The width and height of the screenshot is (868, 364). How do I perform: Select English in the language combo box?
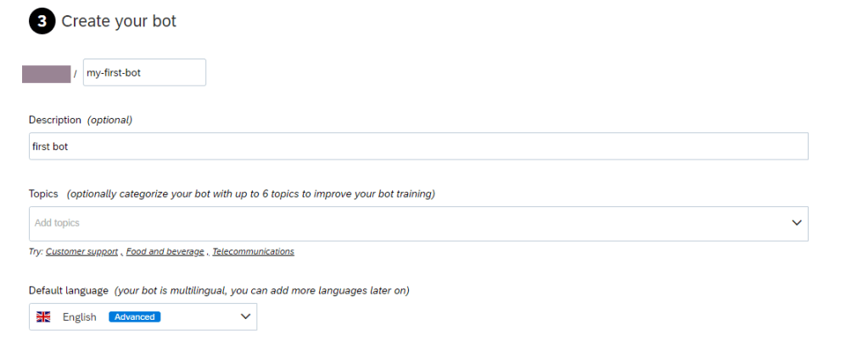[x=80, y=316]
